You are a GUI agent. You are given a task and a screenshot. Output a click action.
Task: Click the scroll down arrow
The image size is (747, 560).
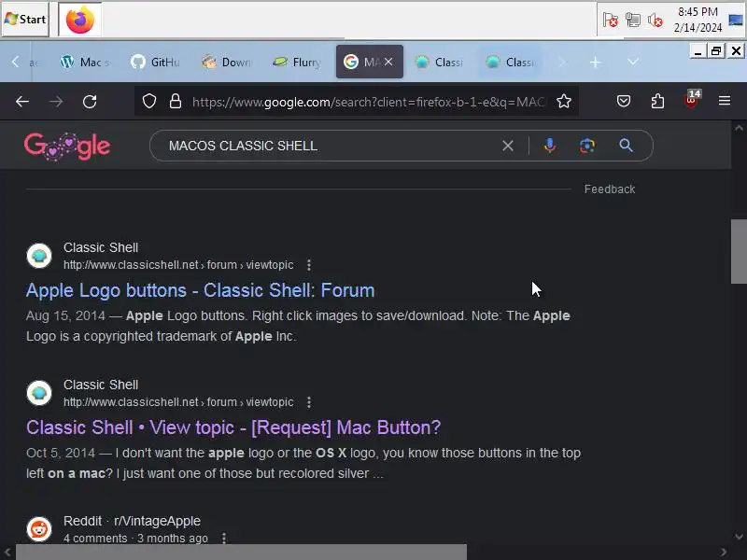(739, 538)
